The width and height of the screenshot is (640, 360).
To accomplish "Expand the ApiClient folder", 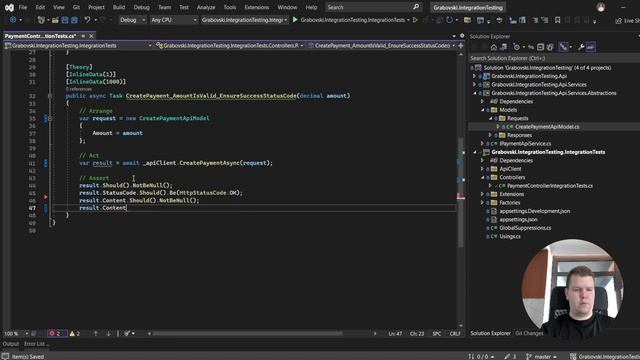I will (x=482, y=169).
